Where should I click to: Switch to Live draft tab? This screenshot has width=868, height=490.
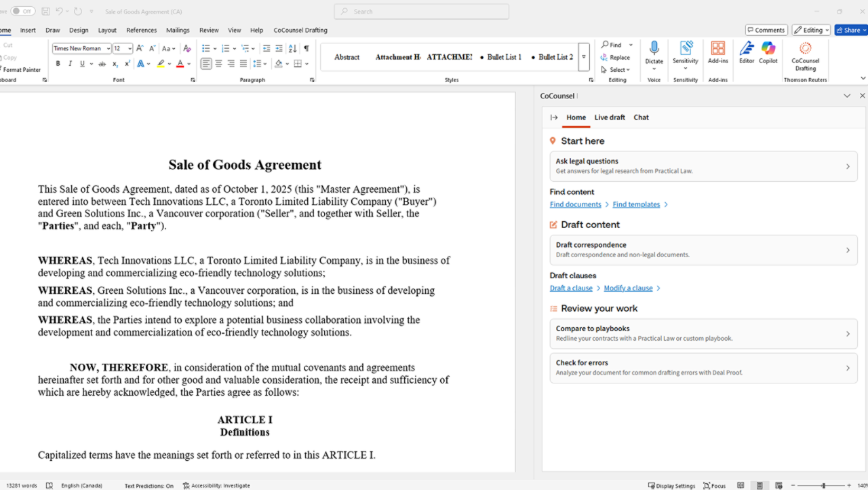coord(610,117)
